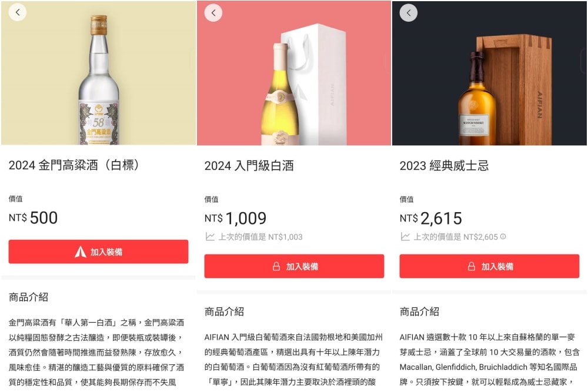Screen dimensions: 588x392
Task: Go back from the Kinmen Kaoliang page
Action: click(18, 12)
